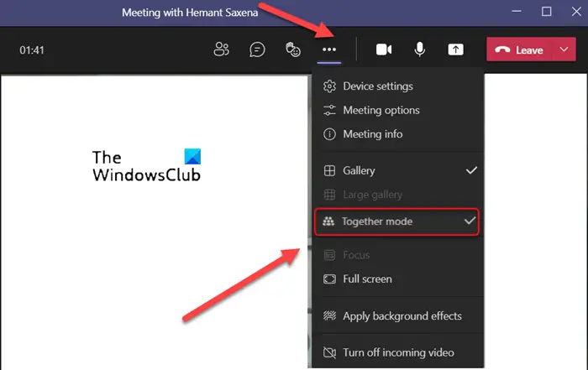Close the meeting window

tap(576, 11)
